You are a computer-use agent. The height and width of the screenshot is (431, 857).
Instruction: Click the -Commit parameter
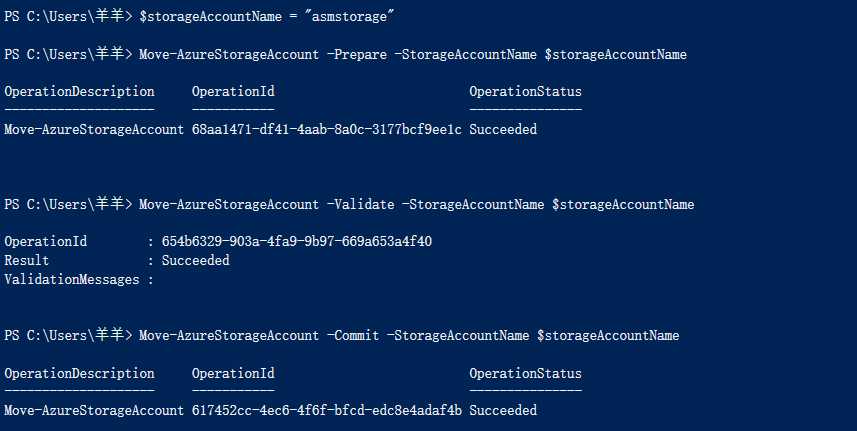(x=353, y=335)
